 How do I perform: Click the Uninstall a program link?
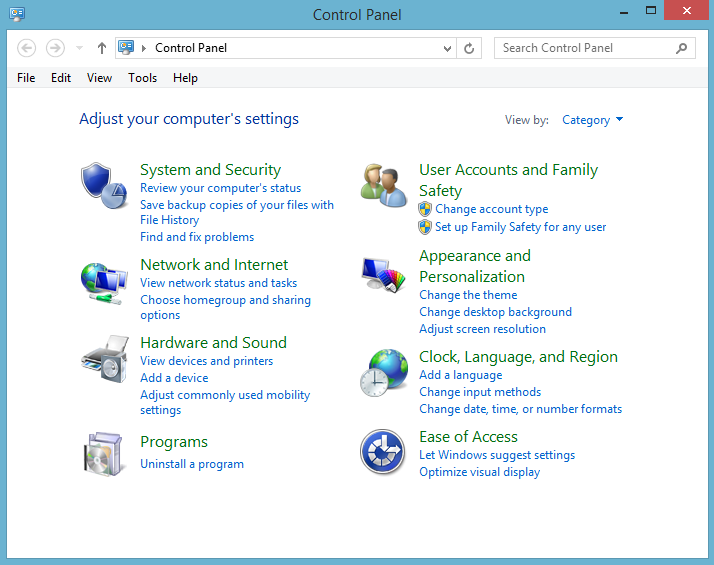(x=192, y=464)
